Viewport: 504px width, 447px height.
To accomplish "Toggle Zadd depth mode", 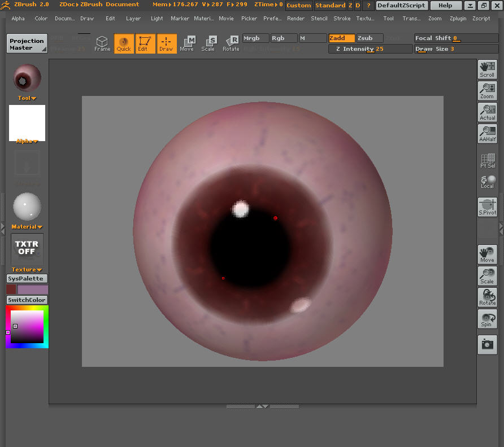I will point(342,38).
